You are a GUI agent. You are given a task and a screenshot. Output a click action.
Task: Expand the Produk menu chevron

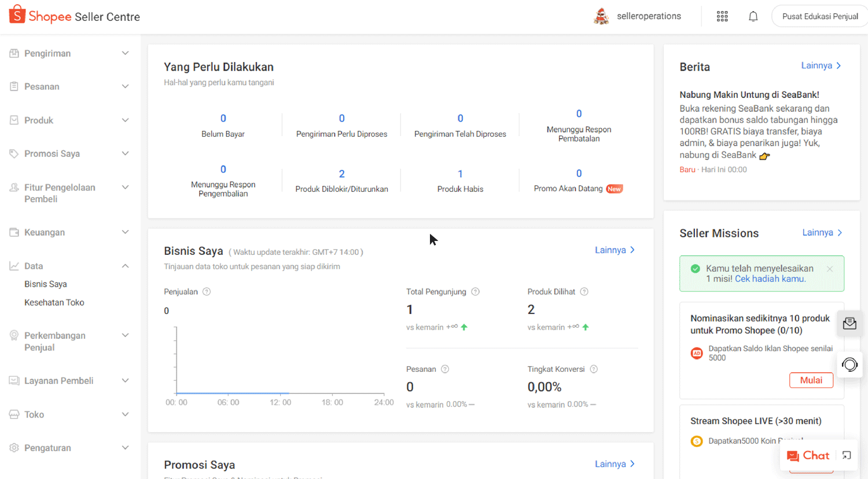pyautogui.click(x=125, y=120)
